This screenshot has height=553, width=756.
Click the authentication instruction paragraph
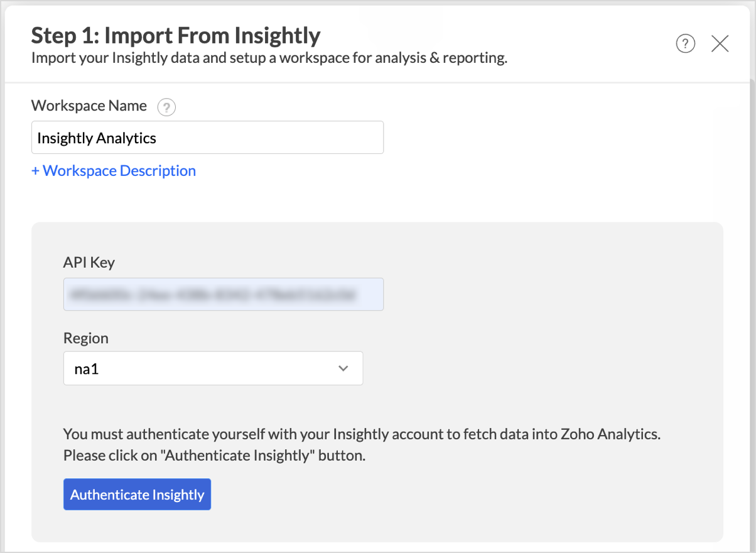click(x=362, y=445)
